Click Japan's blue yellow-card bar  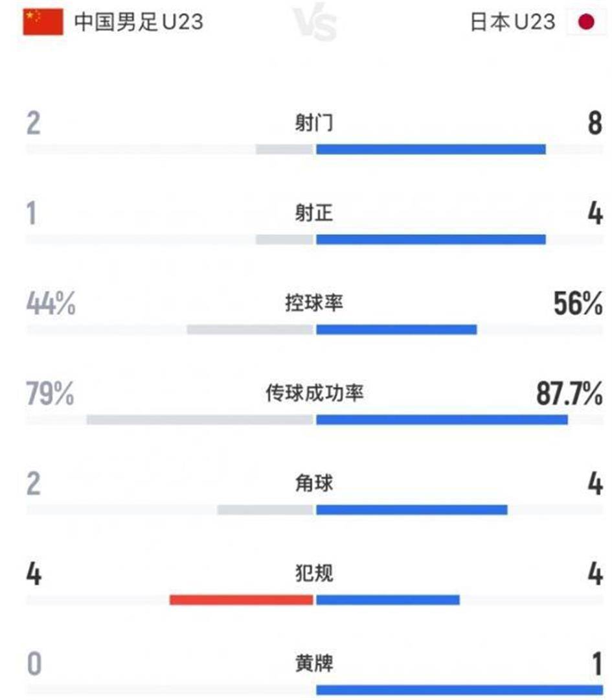[x=459, y=690]
